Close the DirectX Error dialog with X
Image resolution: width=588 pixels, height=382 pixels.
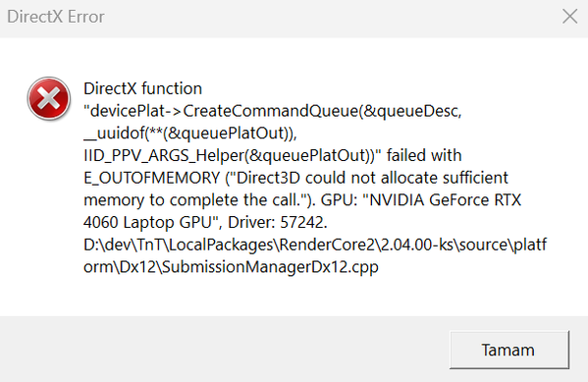click(569, 17)
